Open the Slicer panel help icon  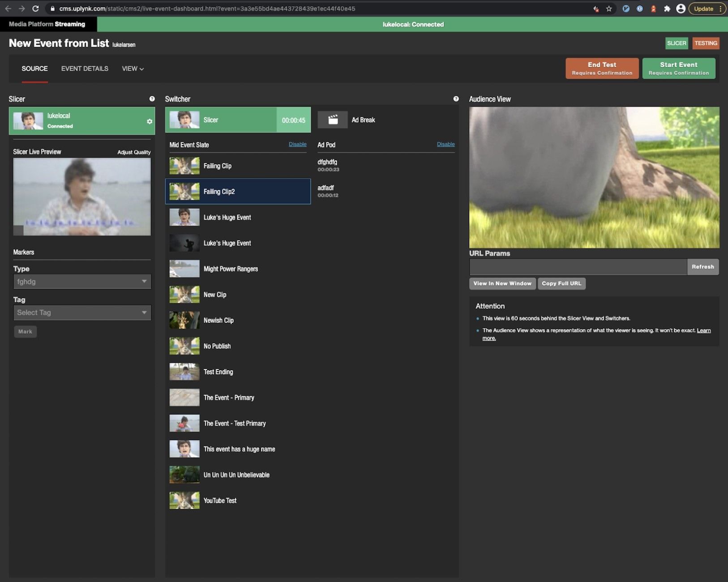[152, 99]
